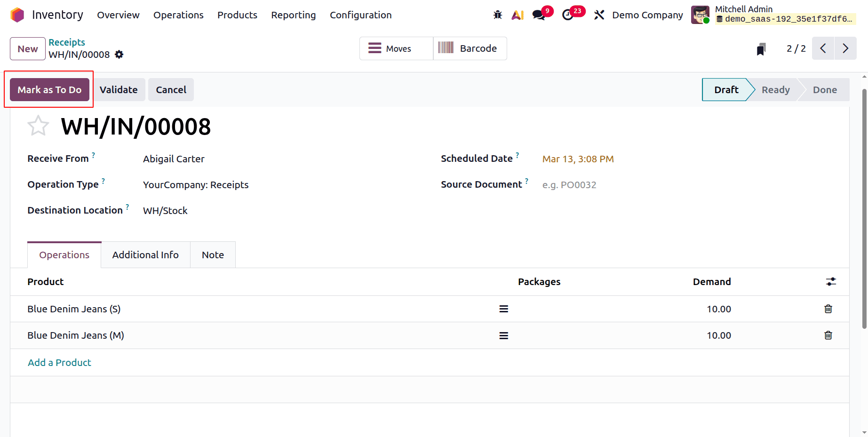Click the Mark as To Do button

(49, 89)
